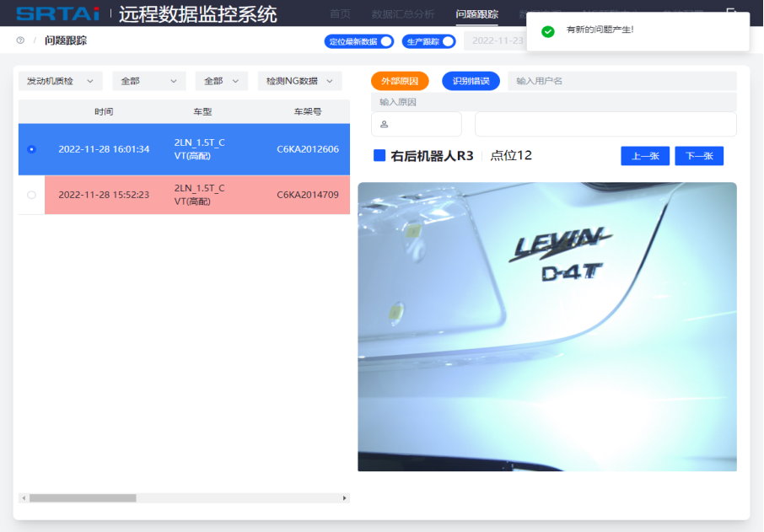Click the cell 2022-11-28 16:01:34

[104, 149]
